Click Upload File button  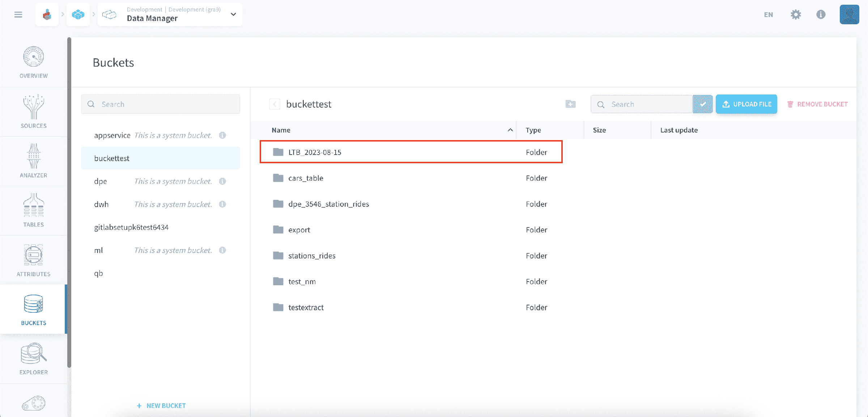click(x=746, y=104)
